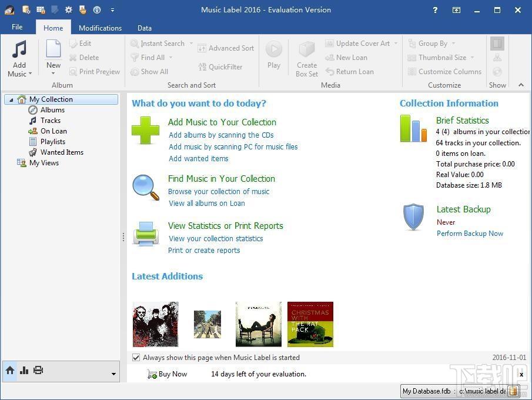
Task: Click the printer icon for reports
Action: pos(146,234)
